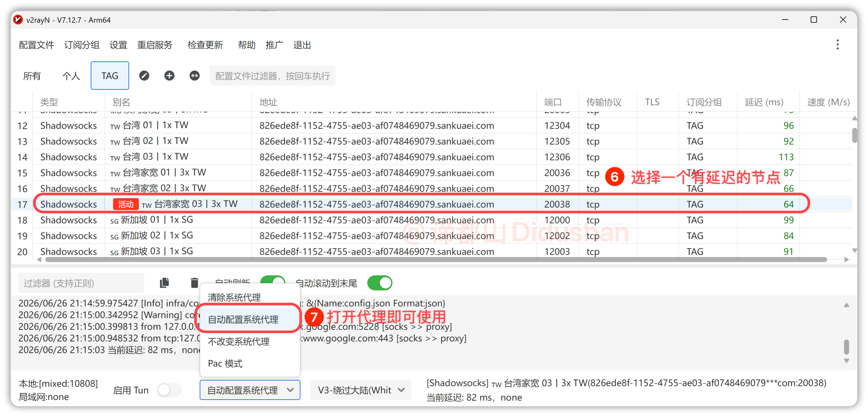This screenshot has height=417, width=868.
Task: Select active row 台湾家宽 03 | 3x TW
Action: pyautogui.click(x=431, y=204)
